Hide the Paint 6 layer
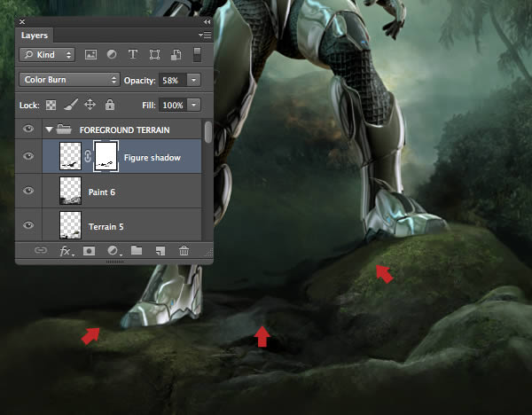The height and width of the screenshot is (415, 532). pyautogui.click(x=28, y=191)
